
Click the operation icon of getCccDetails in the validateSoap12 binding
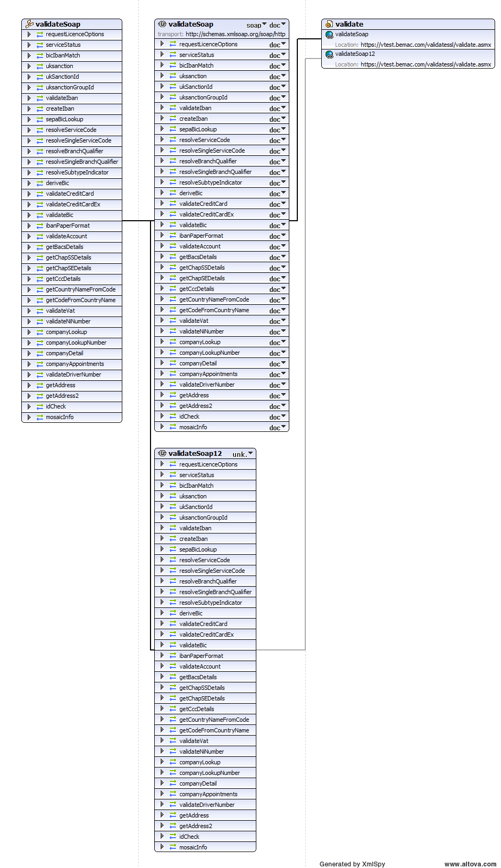click(173, 709)
